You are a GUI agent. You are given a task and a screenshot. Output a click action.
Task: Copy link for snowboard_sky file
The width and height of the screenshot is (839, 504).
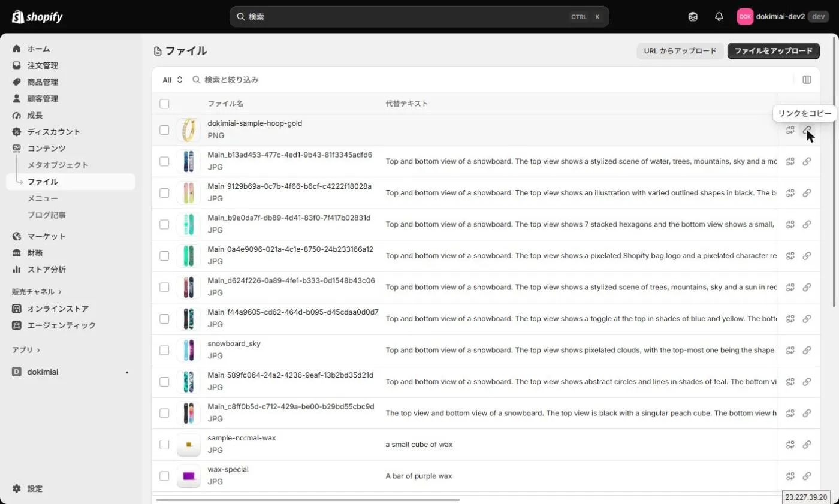pyautogui.click(x=807, y=350)
